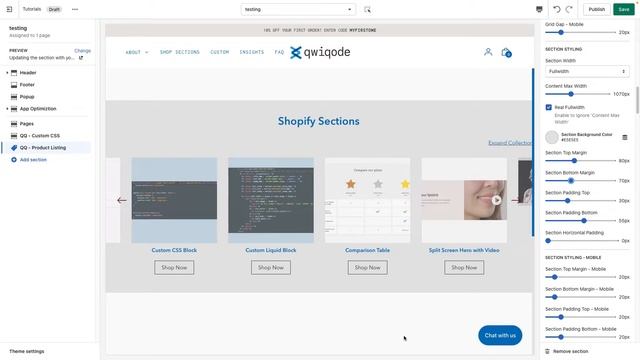
Task: Click the QQ - Custom CSS section icon
Action: (14, 136)
